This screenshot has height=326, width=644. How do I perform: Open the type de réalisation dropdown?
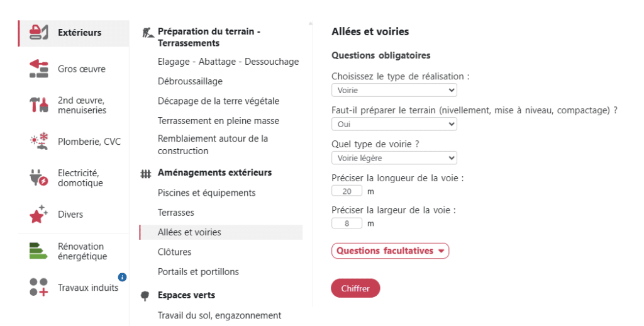tap(394, 91)
